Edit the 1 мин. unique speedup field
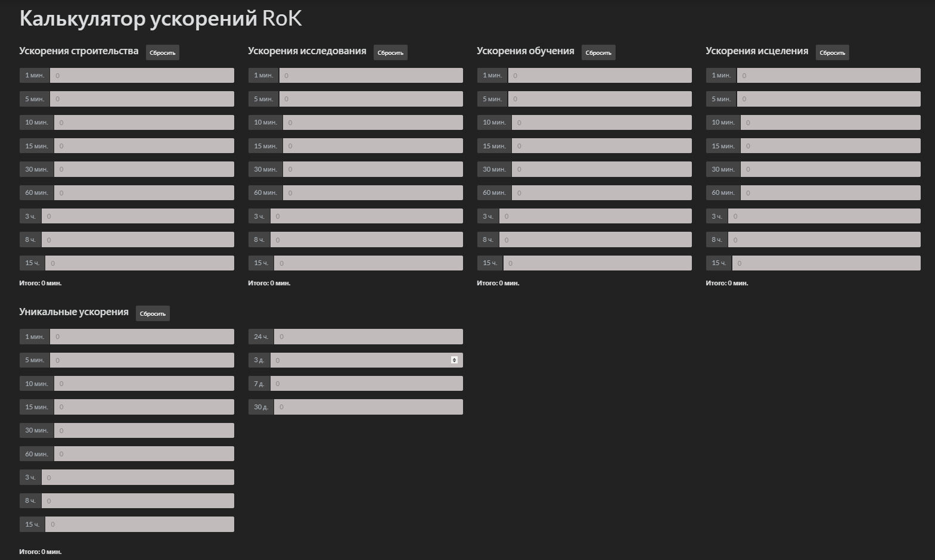The height and width of the screenshot is (560, 935). 142,337
